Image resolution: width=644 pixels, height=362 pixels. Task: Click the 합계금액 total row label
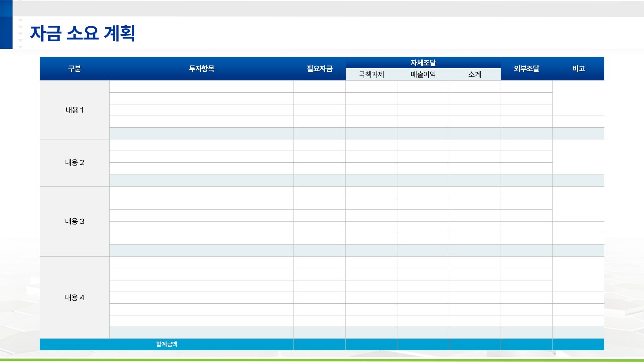coord(167,344)
